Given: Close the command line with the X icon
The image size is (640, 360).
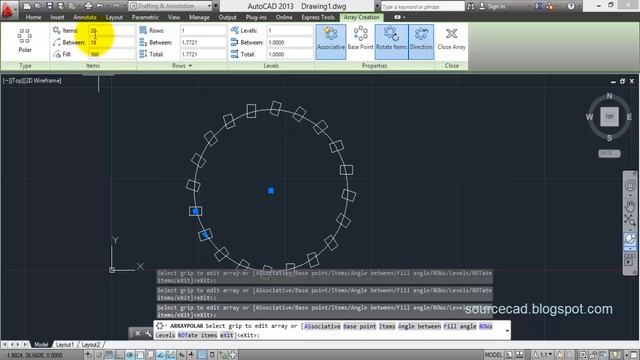Looking at the screenshot, I should pos(138,333).
